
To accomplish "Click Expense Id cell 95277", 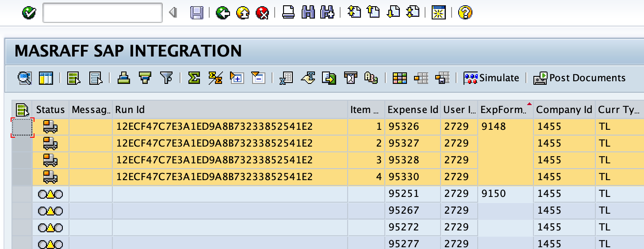I will 413,244.
